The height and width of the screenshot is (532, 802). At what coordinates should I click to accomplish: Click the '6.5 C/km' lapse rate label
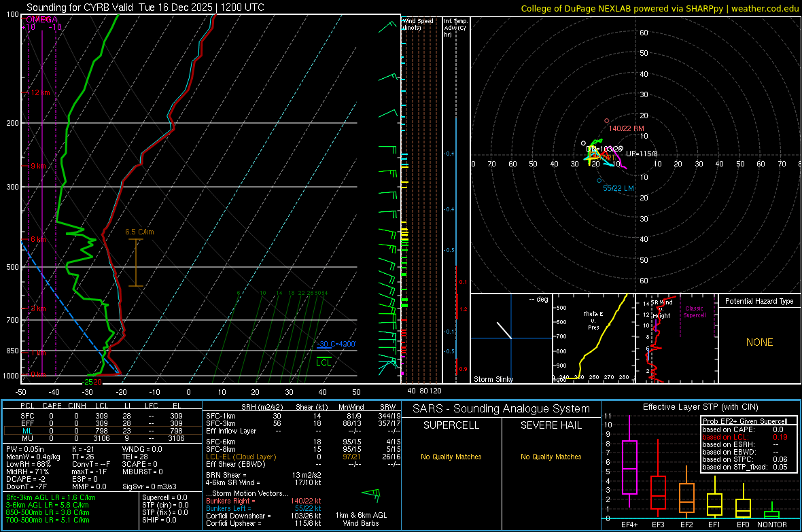[139, 232]
